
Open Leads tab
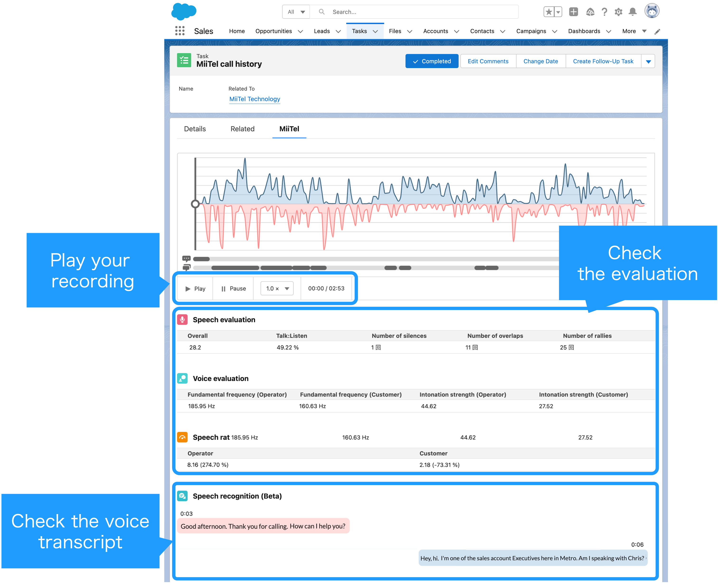pyautogui.click(x=322, y=31)
